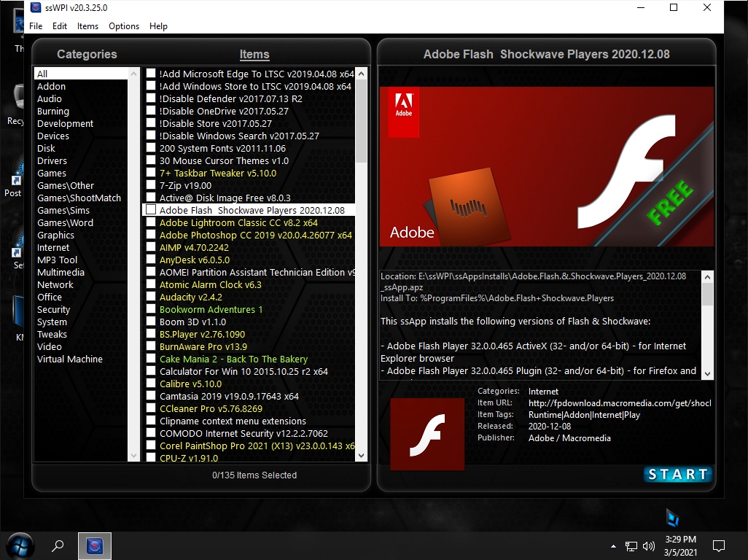Select Cake Mania 2 - Back To The Bakery
The width and height of the screenshot is (748, 560).
pos(234,359)
